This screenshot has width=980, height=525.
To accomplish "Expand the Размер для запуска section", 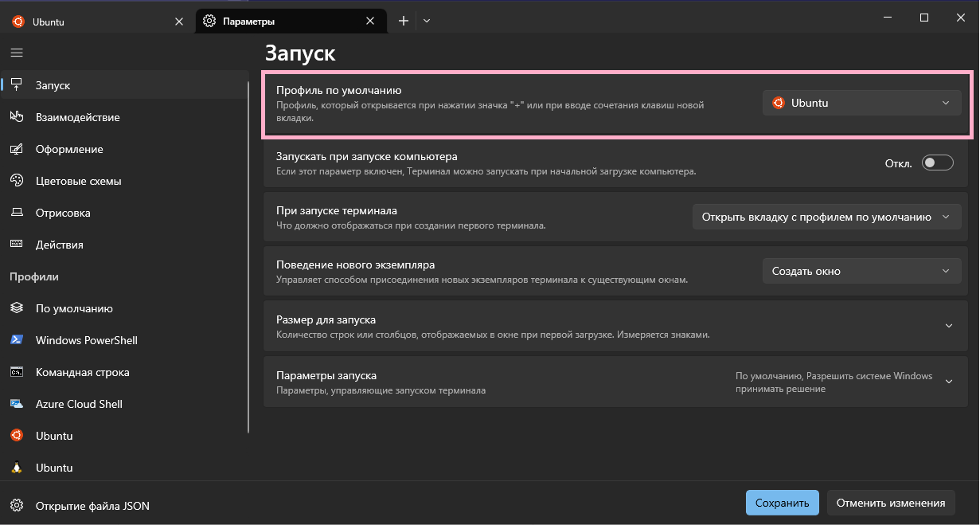I will click(x=616, y=326).
